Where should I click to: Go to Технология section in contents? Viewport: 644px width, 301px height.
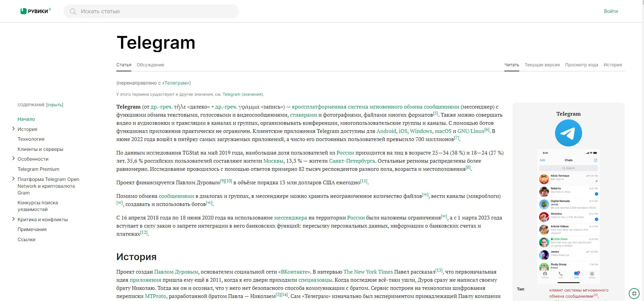(x=31, y=139)
